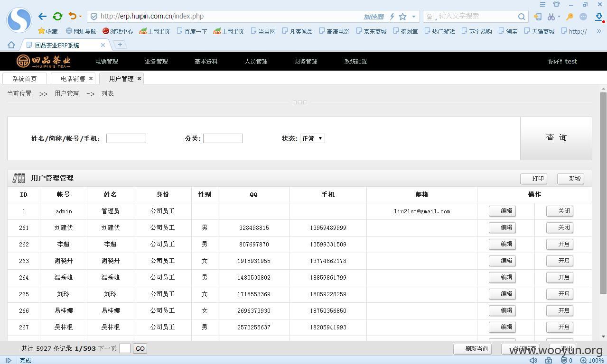Click the name/account/phone search field
Screen dimensions: 607x364
[x=126, y=138]
